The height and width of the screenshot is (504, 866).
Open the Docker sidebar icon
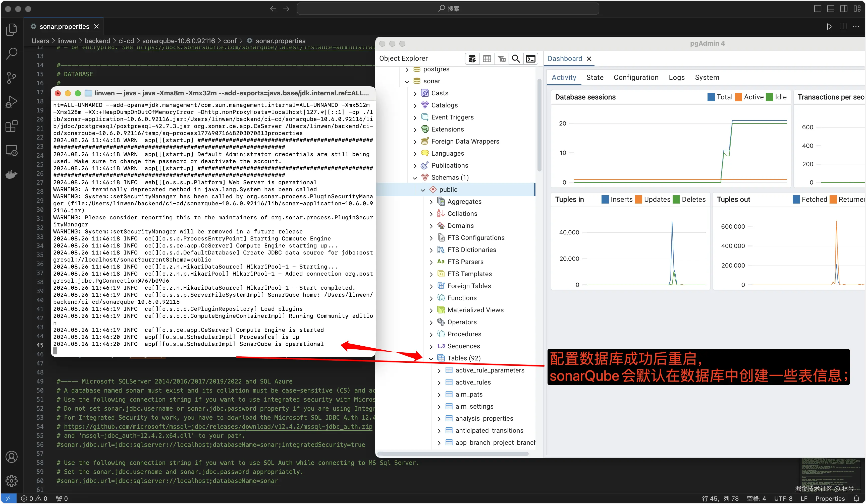pos(11,174)
